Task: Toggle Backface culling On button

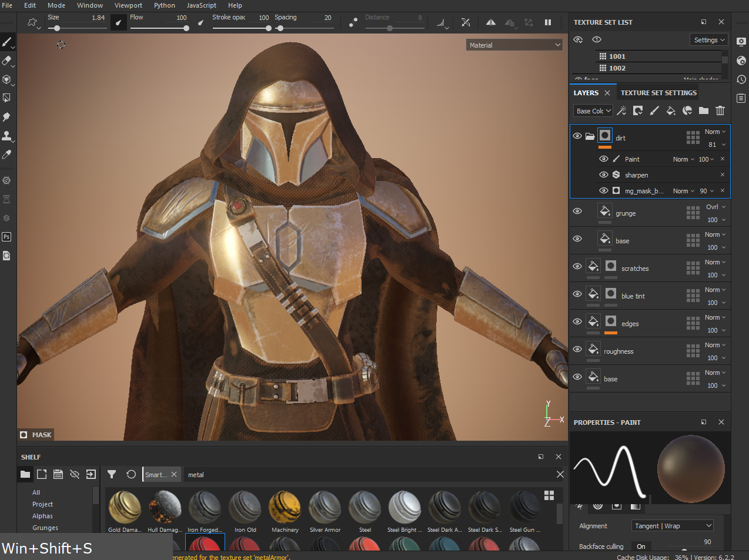Action: click(641, 546)
